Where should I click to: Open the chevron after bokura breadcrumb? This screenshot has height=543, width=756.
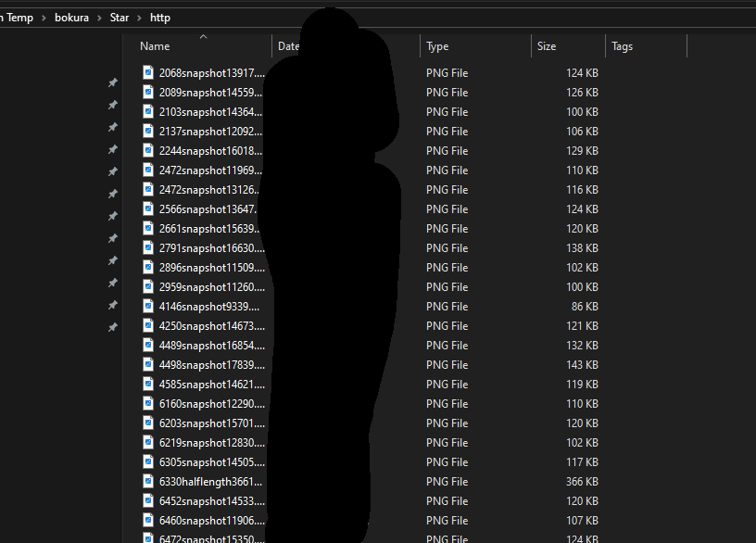click(99, 18)
